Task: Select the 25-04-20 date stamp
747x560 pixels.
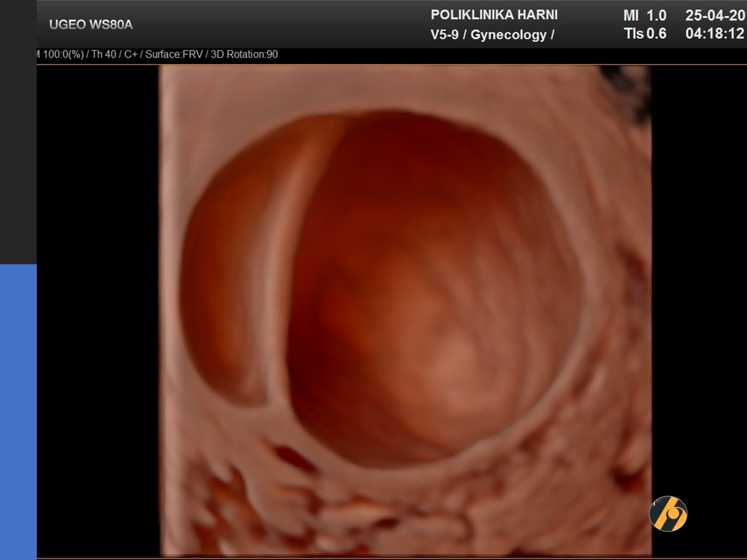Action: point(715,16)
